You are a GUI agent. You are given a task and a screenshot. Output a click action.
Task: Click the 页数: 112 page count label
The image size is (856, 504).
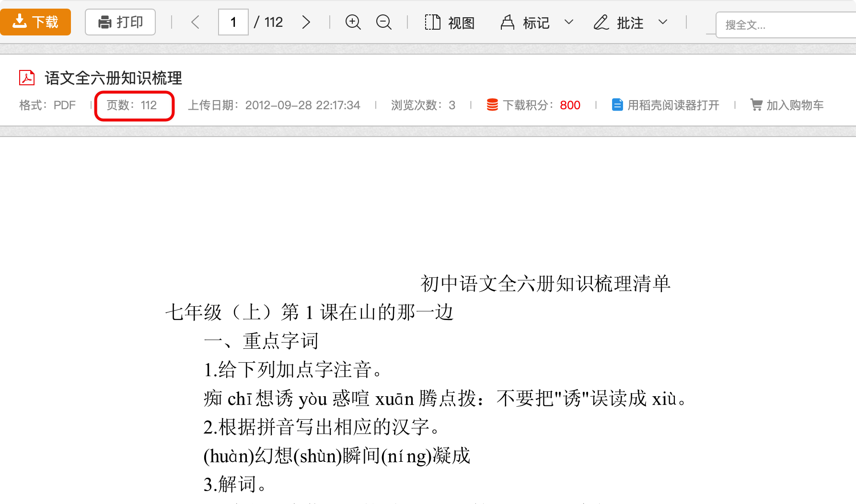(132, 105)
